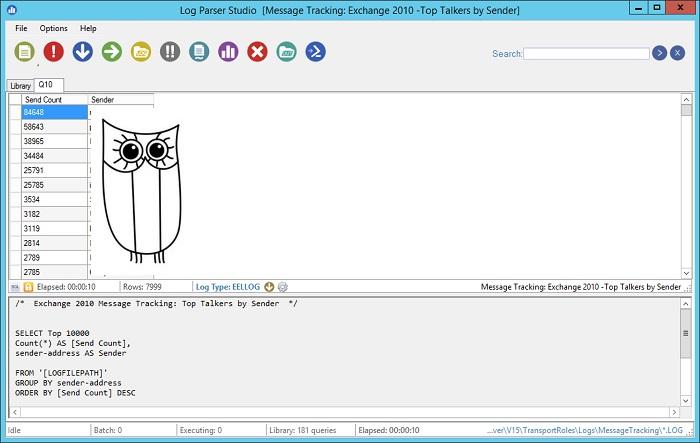Click the 'Executing: 0' status text
This screenshot has width=700, height=443.
tap(201, 430)
